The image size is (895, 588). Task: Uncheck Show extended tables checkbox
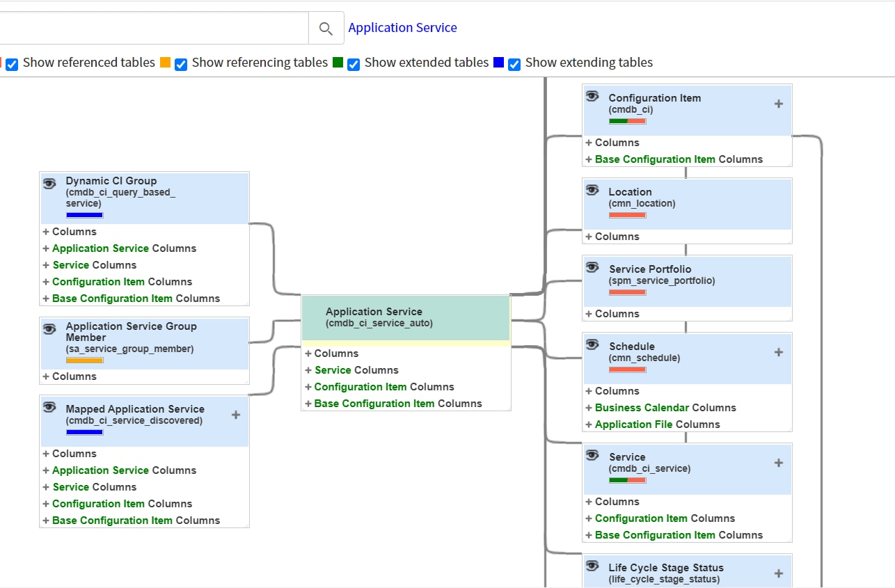pyautogui.click(x=354, y=64)
